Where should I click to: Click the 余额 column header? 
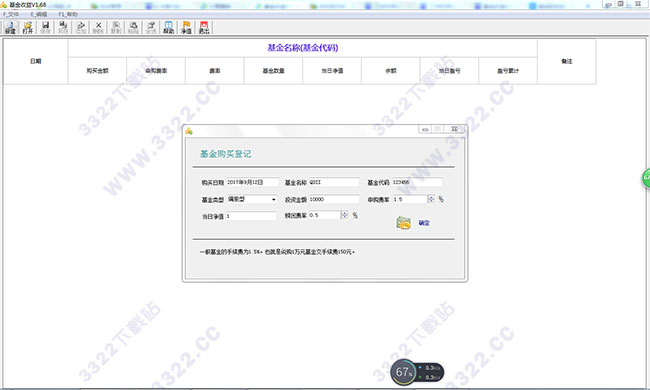click(x=391, y=71)
